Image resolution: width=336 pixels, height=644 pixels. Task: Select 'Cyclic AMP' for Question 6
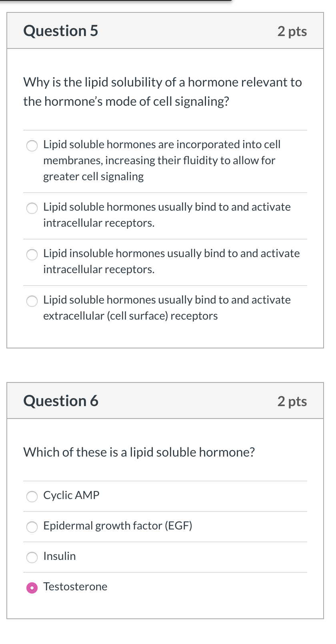click(x=32, y=497)
